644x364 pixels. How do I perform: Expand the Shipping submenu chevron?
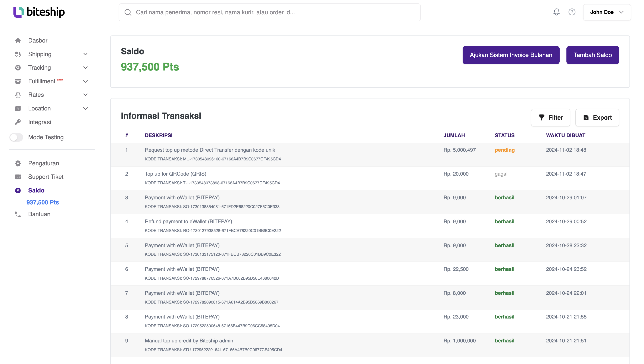pos(85,54)
